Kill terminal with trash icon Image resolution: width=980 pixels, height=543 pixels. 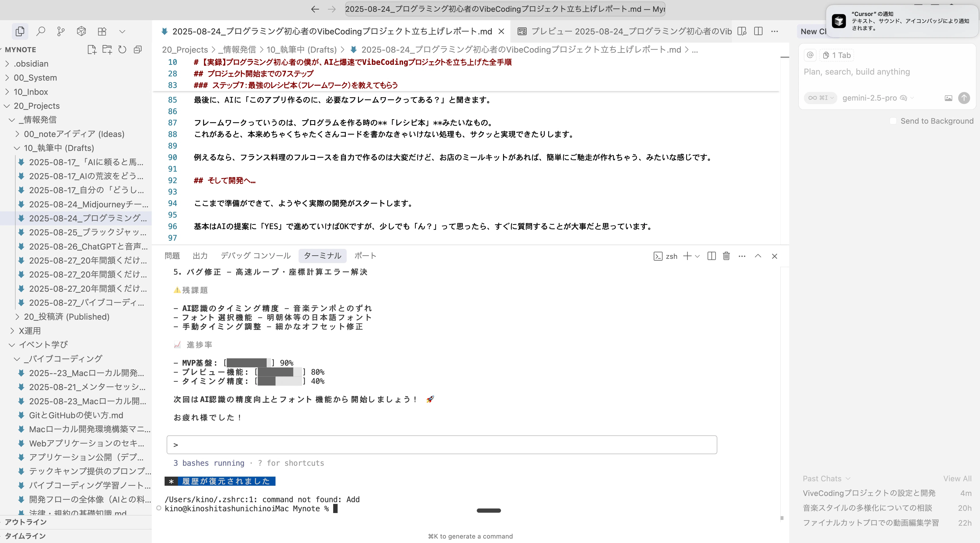click(726, 256)
